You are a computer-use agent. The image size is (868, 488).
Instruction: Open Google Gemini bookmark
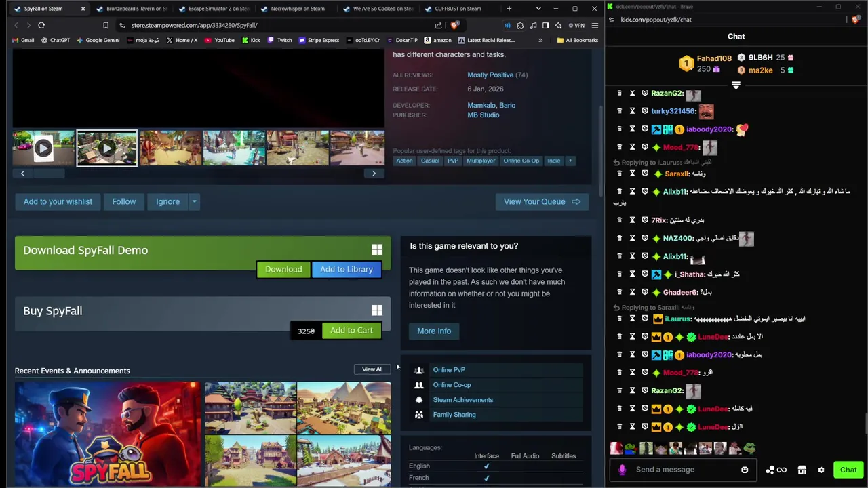(98, 40)
